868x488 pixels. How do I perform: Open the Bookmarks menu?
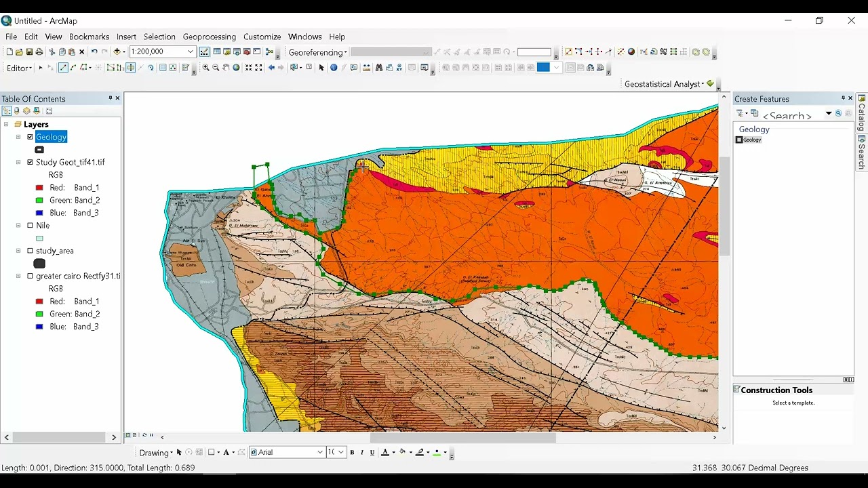pyautogui.click(x=89, y=37)
